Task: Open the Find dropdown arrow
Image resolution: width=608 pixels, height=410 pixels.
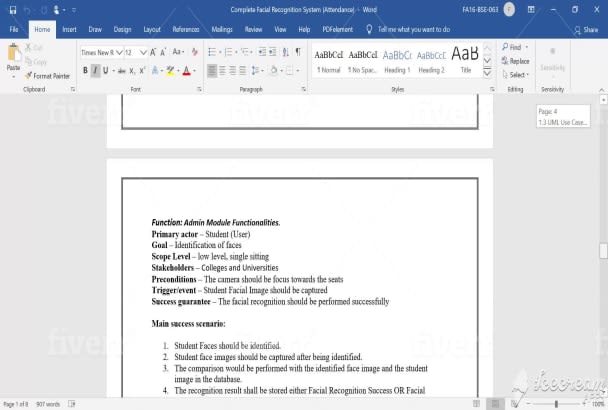Action: click(x=527, y=47)
